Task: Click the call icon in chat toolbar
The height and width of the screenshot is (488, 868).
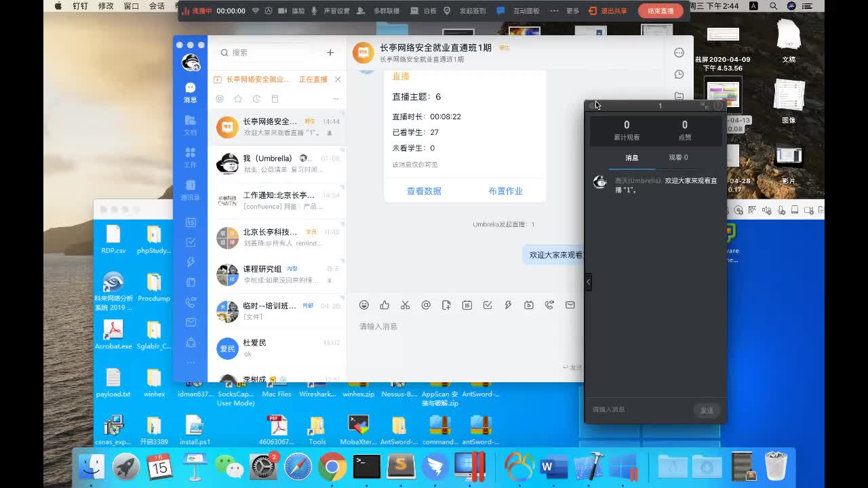Action: pos(549,305)
